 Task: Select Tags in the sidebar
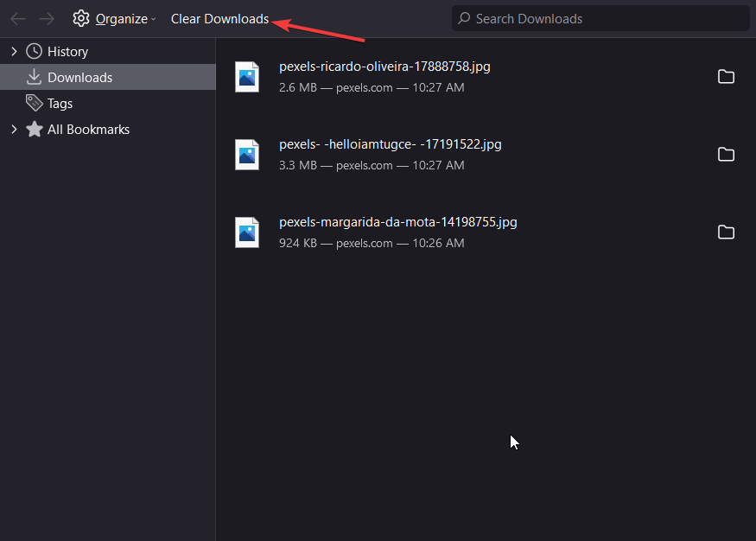click(60, 103)
